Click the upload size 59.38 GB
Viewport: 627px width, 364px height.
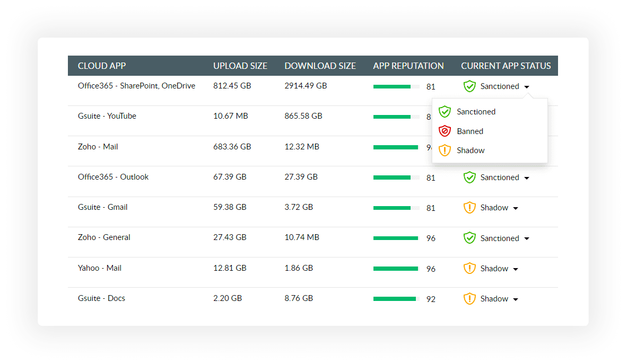[x=230, y=207]
